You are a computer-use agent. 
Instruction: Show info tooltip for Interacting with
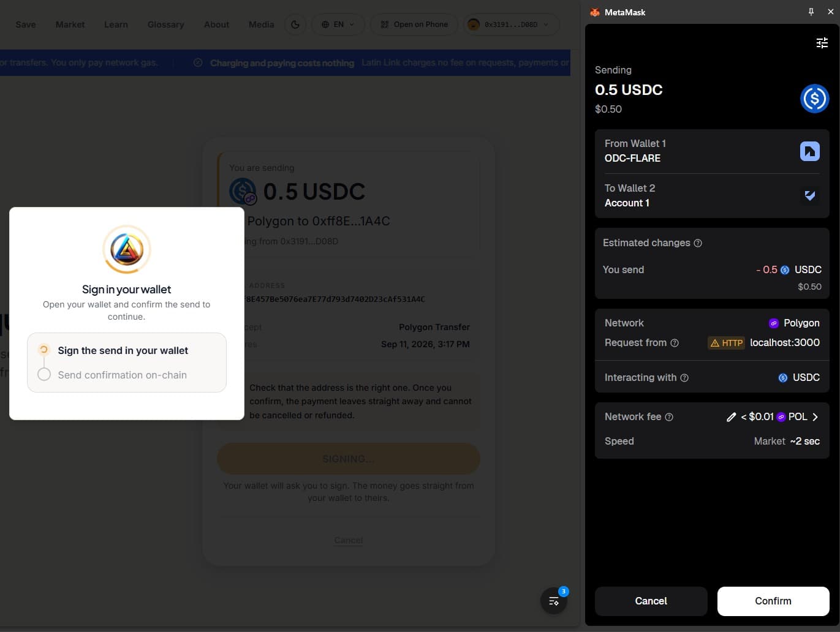pyautogui.click(x=684, y=378)
